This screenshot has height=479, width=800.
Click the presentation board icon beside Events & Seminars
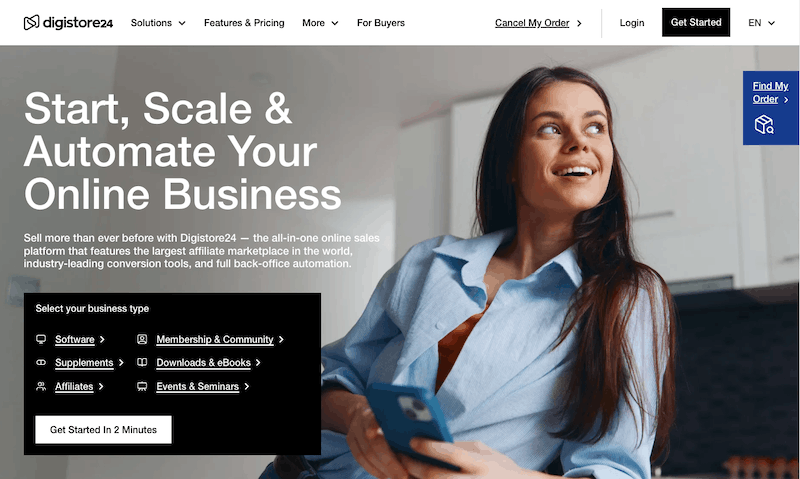click(142, 386)
